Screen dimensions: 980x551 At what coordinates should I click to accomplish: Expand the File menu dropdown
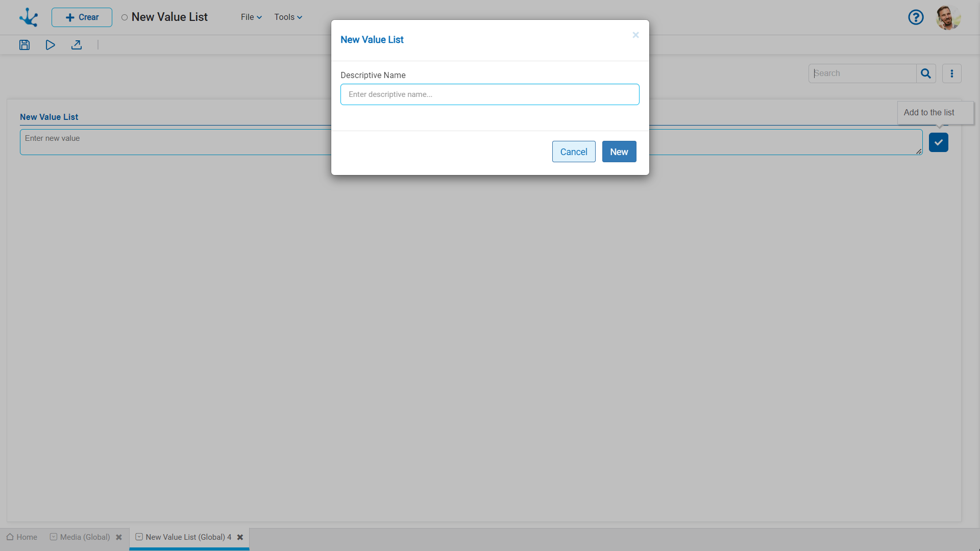click(251, 17)
